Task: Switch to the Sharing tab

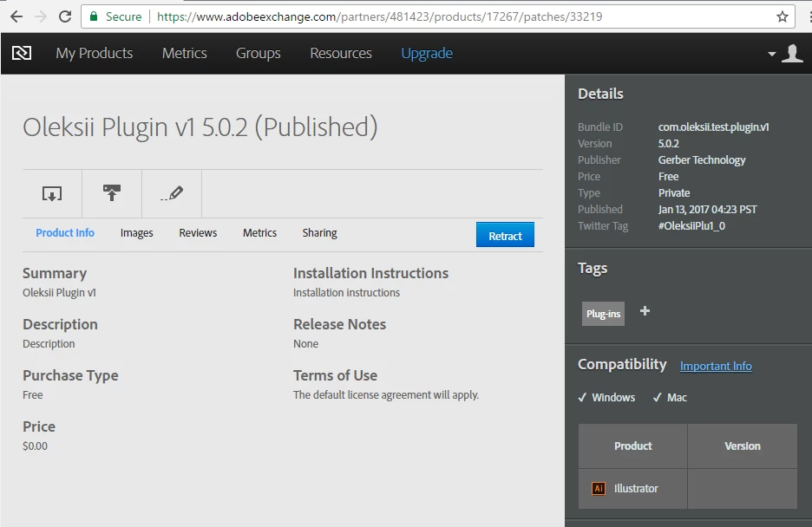Action: tap(319, 232)
